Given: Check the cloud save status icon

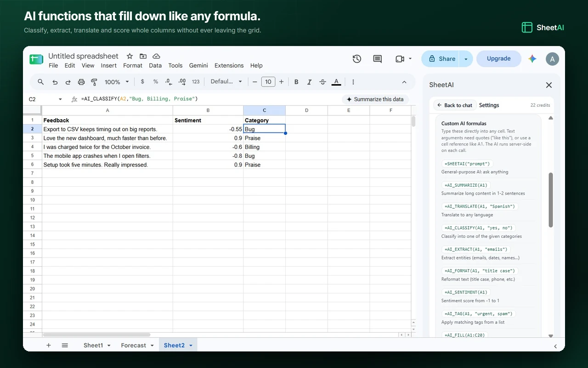Looking at the screenshot, I should [x=156, y=56].
